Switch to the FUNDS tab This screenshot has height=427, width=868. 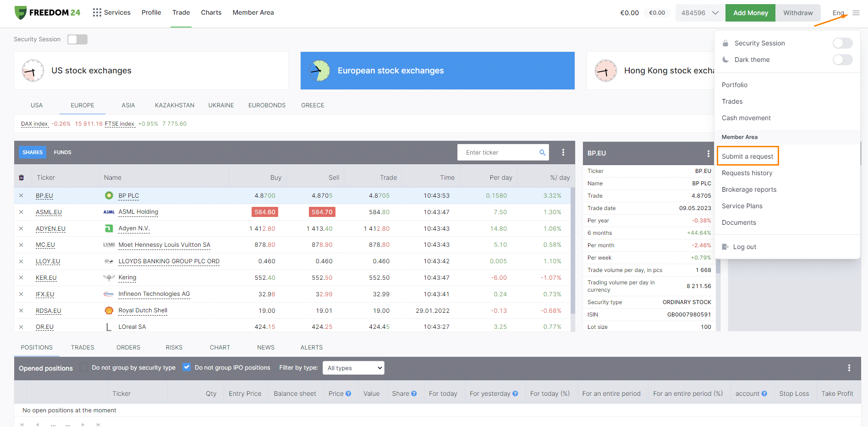(x=62, y=152)
